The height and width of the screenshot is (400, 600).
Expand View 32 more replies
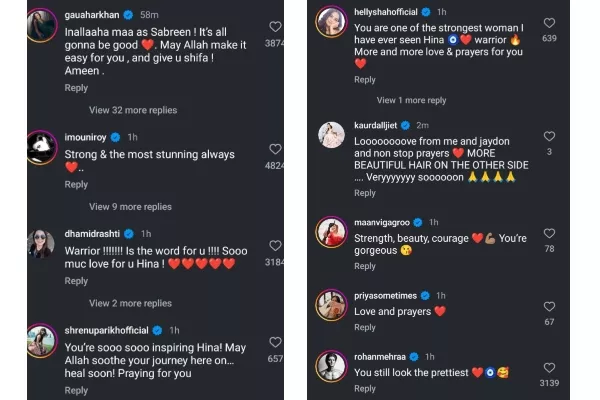coord(133,110)
